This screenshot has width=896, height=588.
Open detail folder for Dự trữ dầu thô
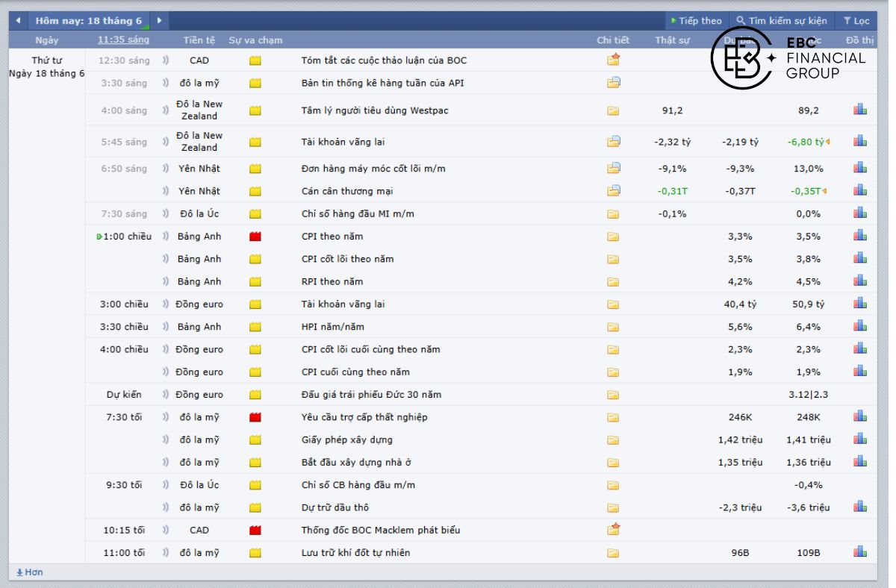(613, 507)
